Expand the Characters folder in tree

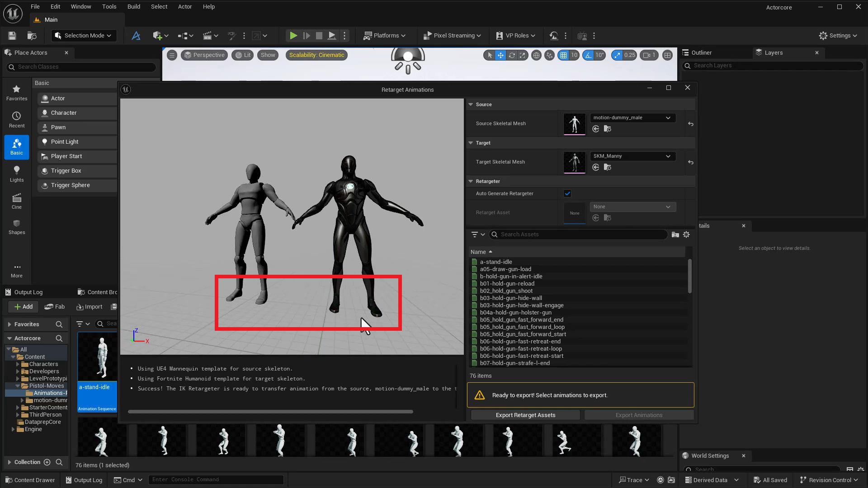pyautogui.click(x=18, y=364)
